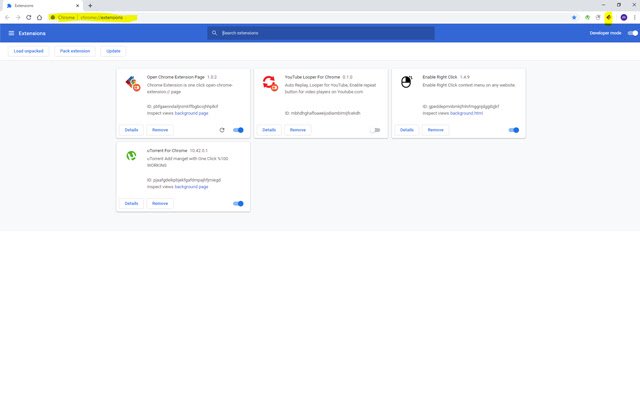This screenshot has height=400, width=640.
Task: Click the Open Chrome Extension Page card icon
Action: (133, 84)
